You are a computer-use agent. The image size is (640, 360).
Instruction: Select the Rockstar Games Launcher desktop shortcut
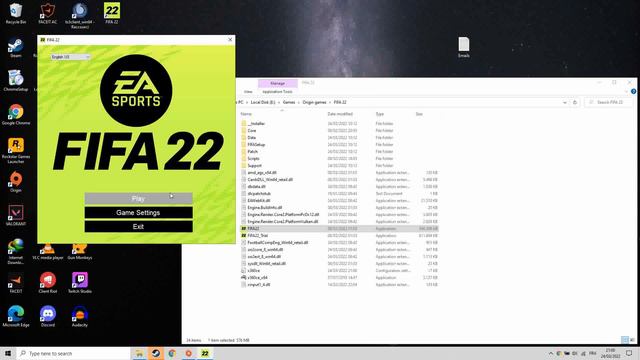(x=16, y=150)
